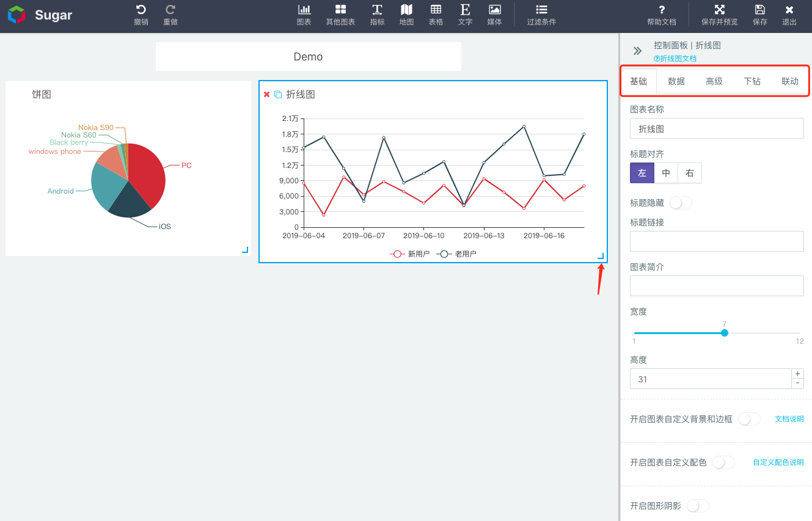Click the Android pie slice label
Viewport: 812px width, 521px height.
pos(60,191)
